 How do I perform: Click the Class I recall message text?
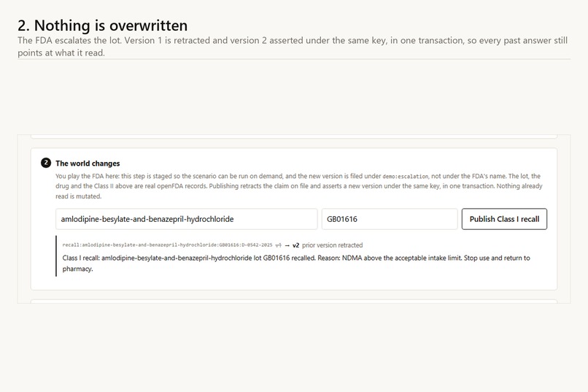point(296,264)
